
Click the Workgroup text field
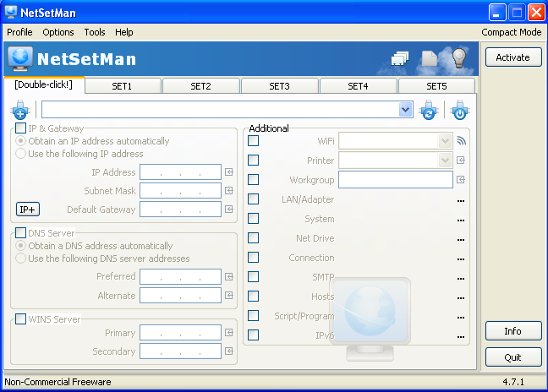(x=396, y=179)
